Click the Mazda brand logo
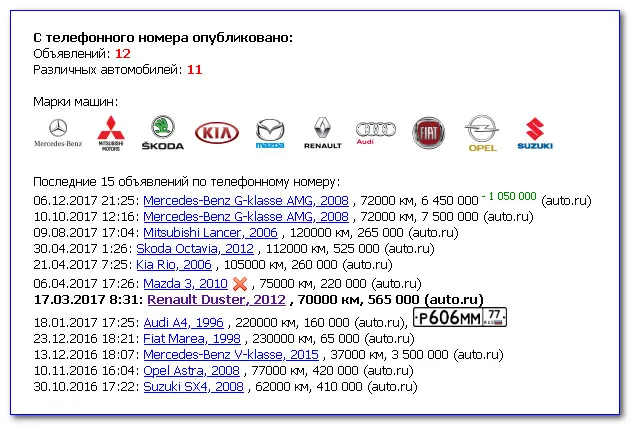Screen dimensions: 631x426 point(270,134)
